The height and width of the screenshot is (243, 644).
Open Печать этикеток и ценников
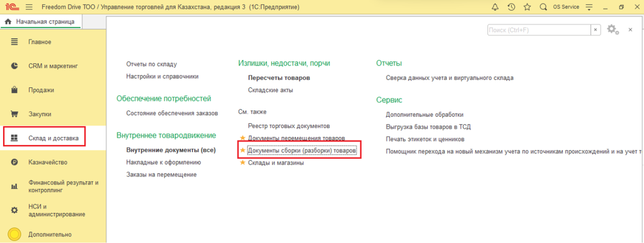[x=425, y=139]
